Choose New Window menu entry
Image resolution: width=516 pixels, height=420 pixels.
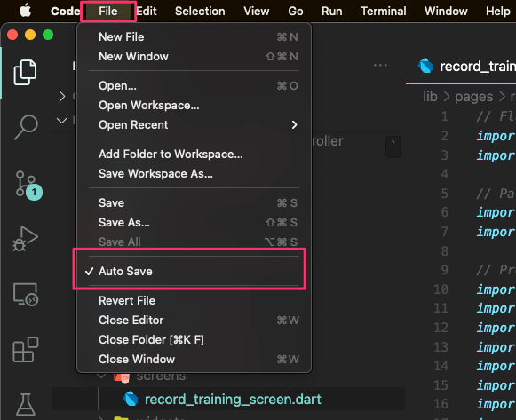tap(194, 56)
